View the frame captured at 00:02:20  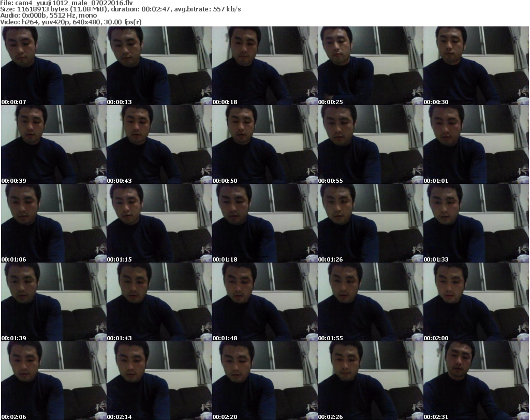(264, 381)
